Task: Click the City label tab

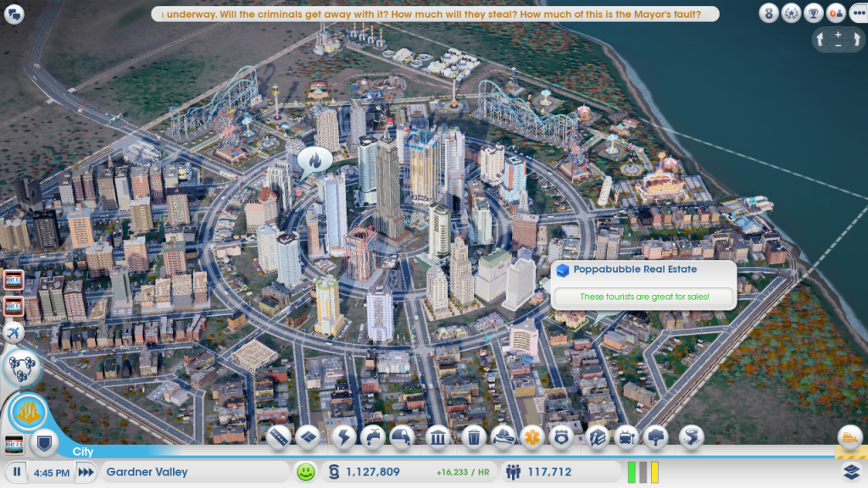Action: [x=83, y=452]
